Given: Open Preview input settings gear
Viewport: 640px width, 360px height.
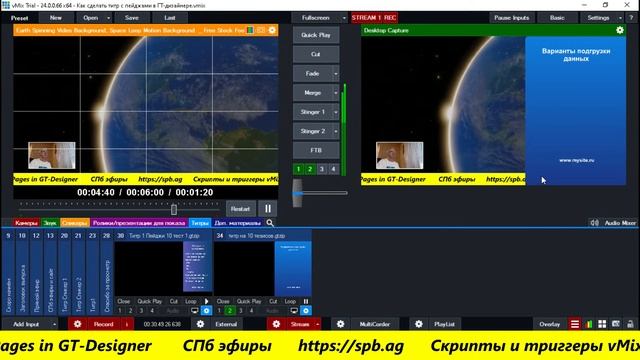Looking at the screenshot, I should coord(272,30).
